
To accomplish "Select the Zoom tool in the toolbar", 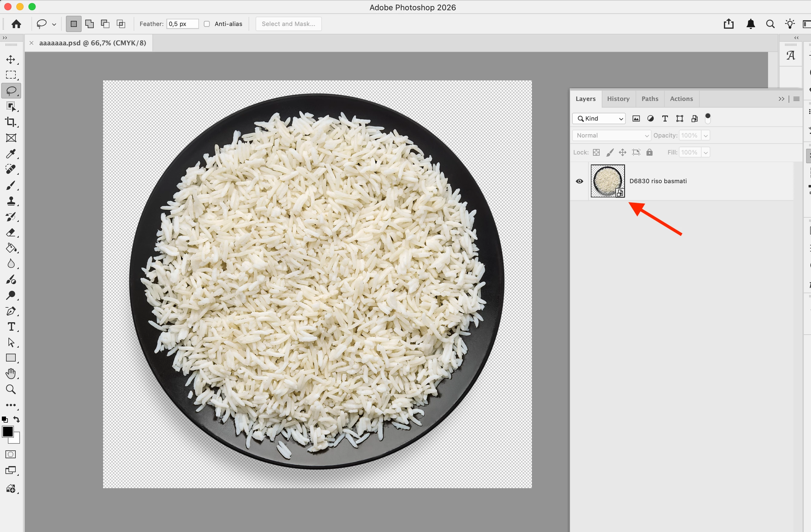I will [11, 389].
